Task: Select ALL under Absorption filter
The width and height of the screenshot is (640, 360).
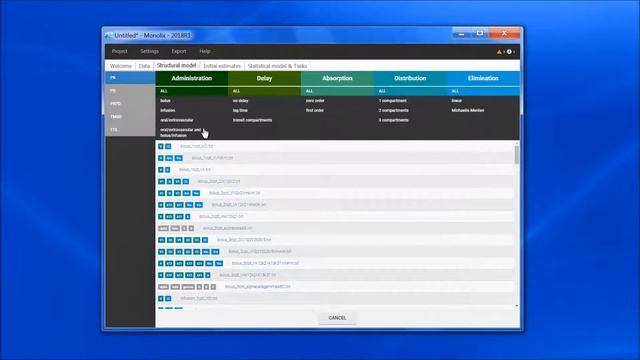Action: coord(337,91)
